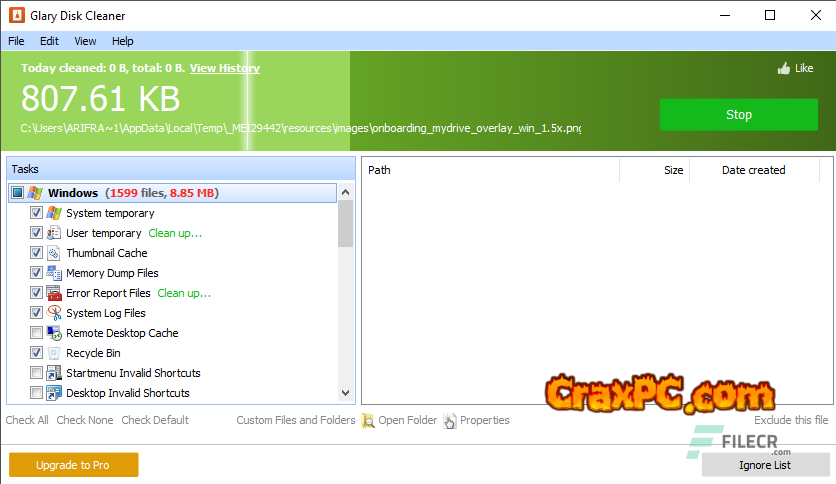Click the Open Folder icon

[x=368, y=421]
